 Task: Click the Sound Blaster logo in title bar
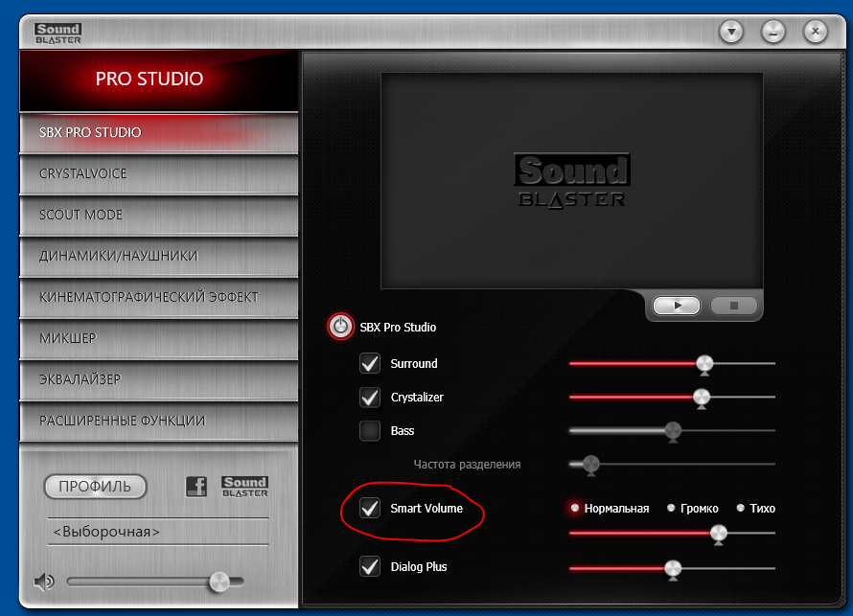pos(58,34)
